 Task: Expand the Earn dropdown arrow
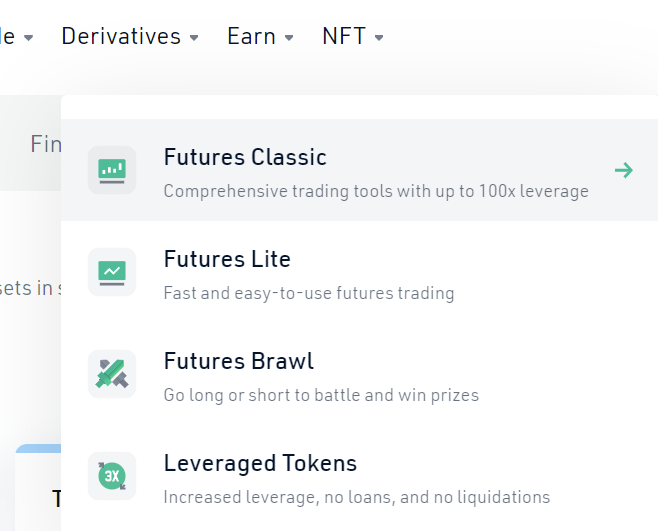[x=289, y=38]
